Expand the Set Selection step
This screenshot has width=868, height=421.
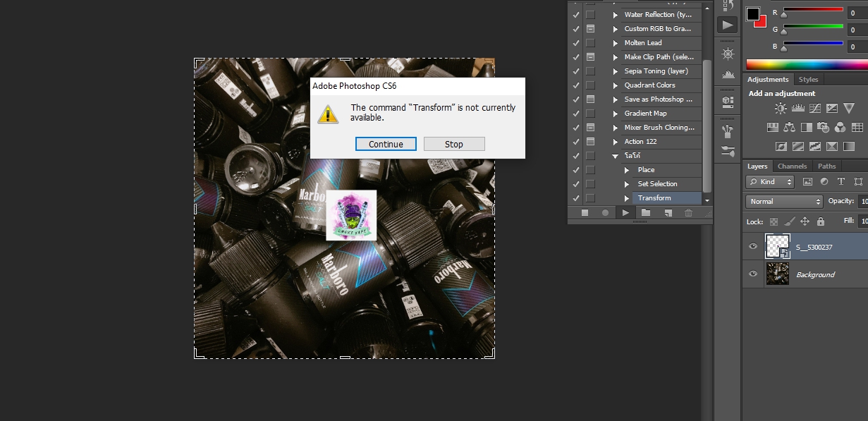coord(627,184)
